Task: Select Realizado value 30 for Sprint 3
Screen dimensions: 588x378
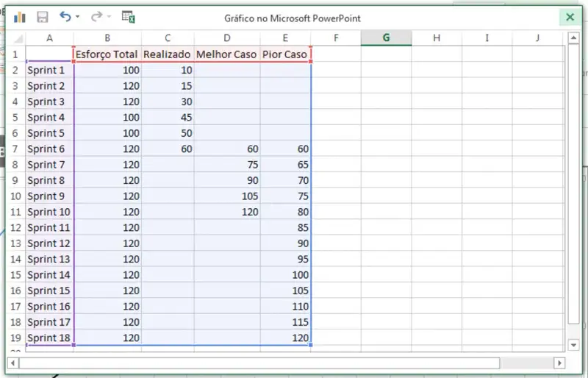Action: tap(168, 101)
